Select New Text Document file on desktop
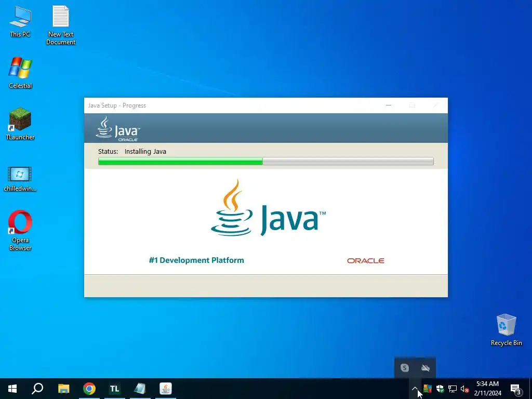The width and height of the screenshot is (532, 399). pos(61,25)
